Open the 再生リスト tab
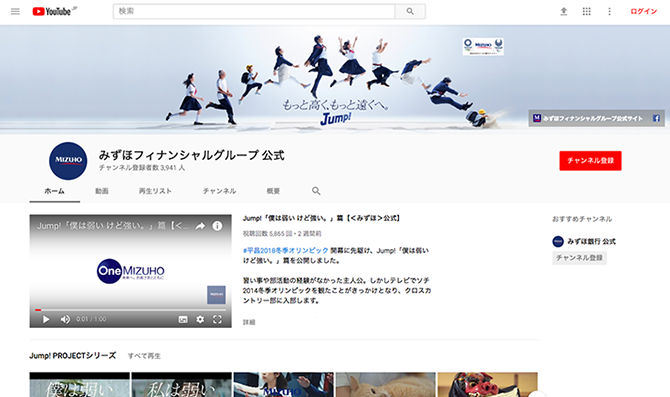The height and width of the screenshot is (397, 670). click(x=155, y=191)
